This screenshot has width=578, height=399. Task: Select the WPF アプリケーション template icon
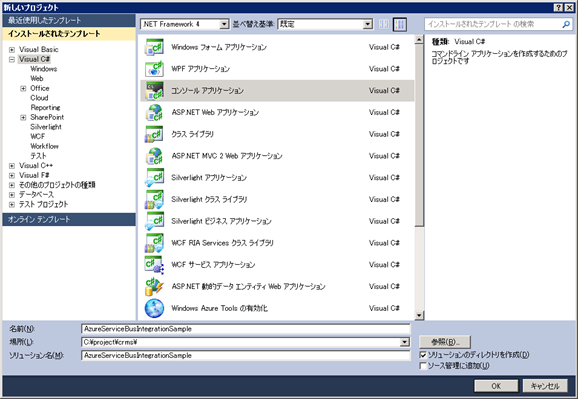coord(154,69)
